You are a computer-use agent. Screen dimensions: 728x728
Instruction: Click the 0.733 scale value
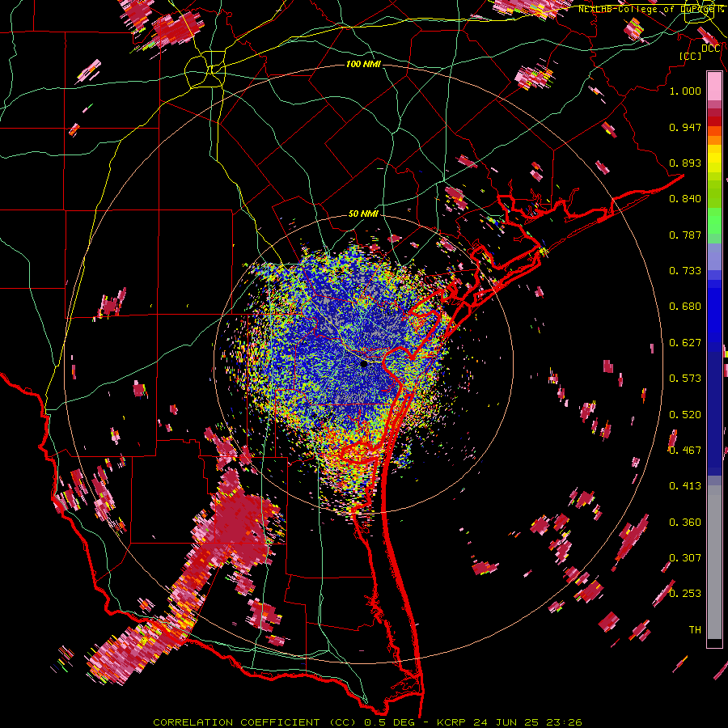point(685,271)
